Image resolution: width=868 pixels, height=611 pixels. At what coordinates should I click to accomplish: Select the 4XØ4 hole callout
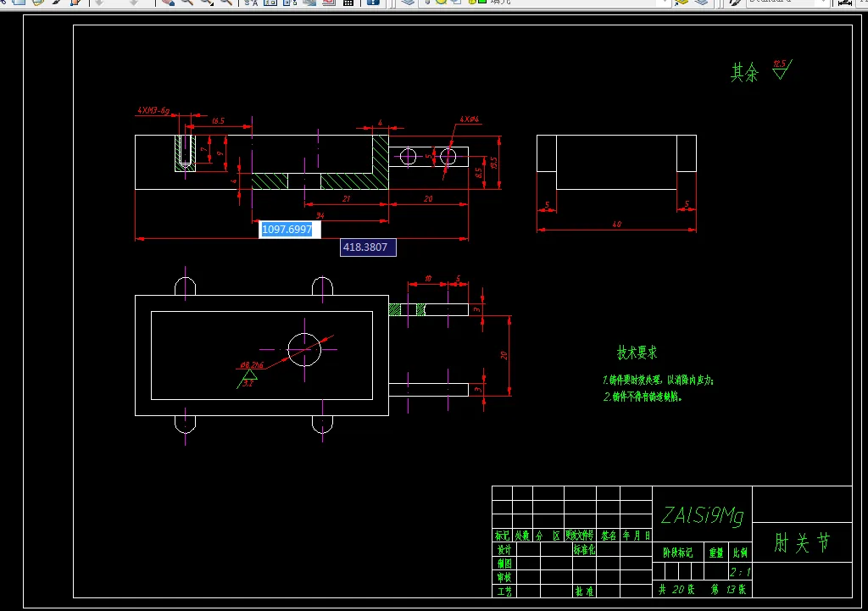(470, 119)
